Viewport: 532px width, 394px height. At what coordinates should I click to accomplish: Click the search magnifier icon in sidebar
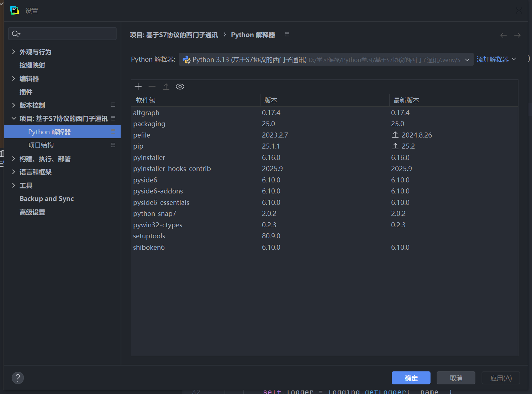[16, 34]
